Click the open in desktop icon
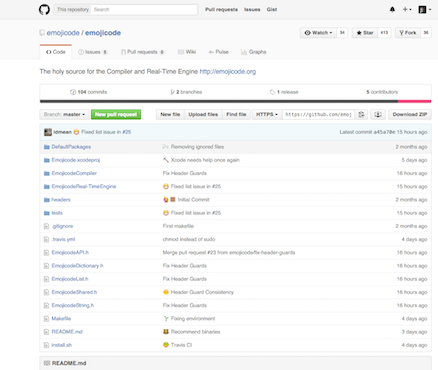The image size is (438, 370). [x=378, y=114]
